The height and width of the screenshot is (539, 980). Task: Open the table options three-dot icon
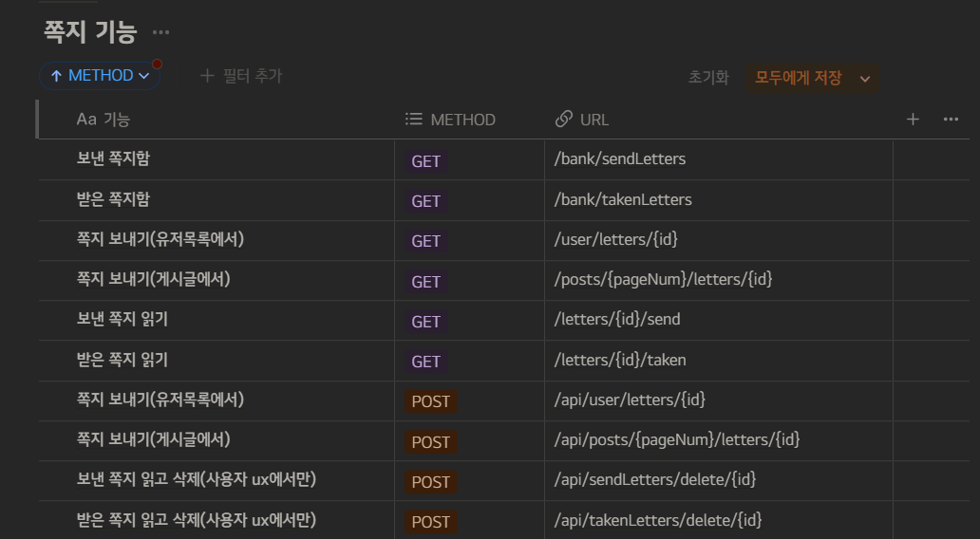click(x=951, y=120)
